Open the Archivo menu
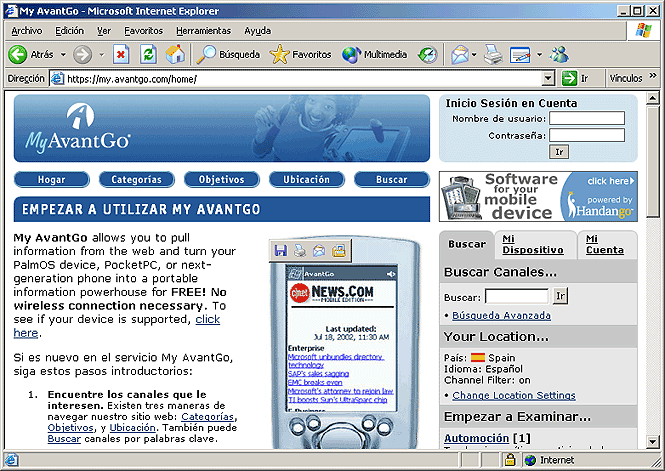Viewport: 665px width, 471px height. coord(27,31)
